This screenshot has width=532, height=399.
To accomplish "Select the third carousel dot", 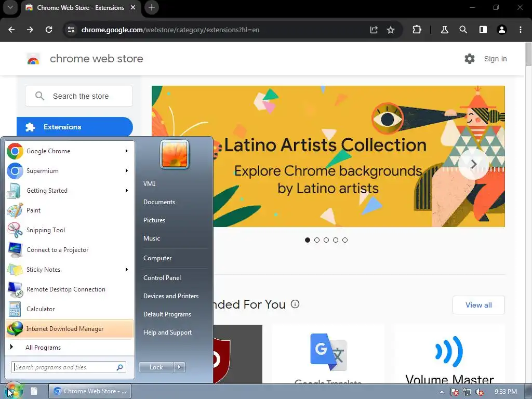I will pos(326,240).
